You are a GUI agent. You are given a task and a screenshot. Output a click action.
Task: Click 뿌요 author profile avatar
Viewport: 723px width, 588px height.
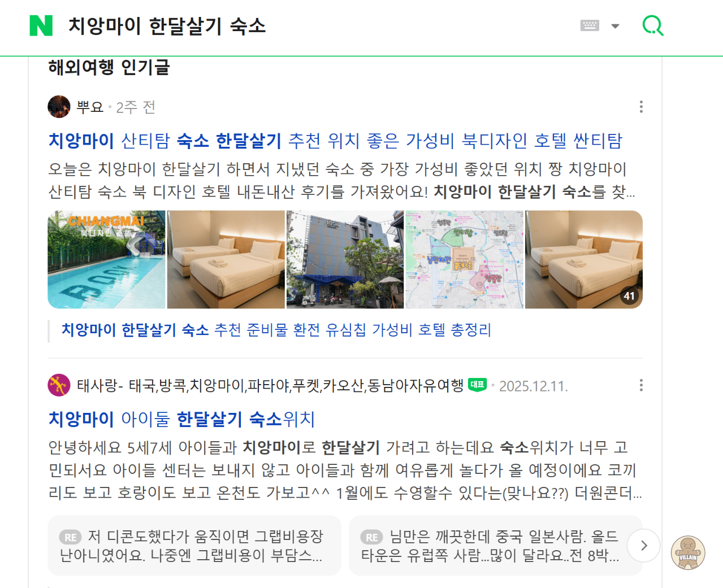pyautogui.click(x=59, y=107)
